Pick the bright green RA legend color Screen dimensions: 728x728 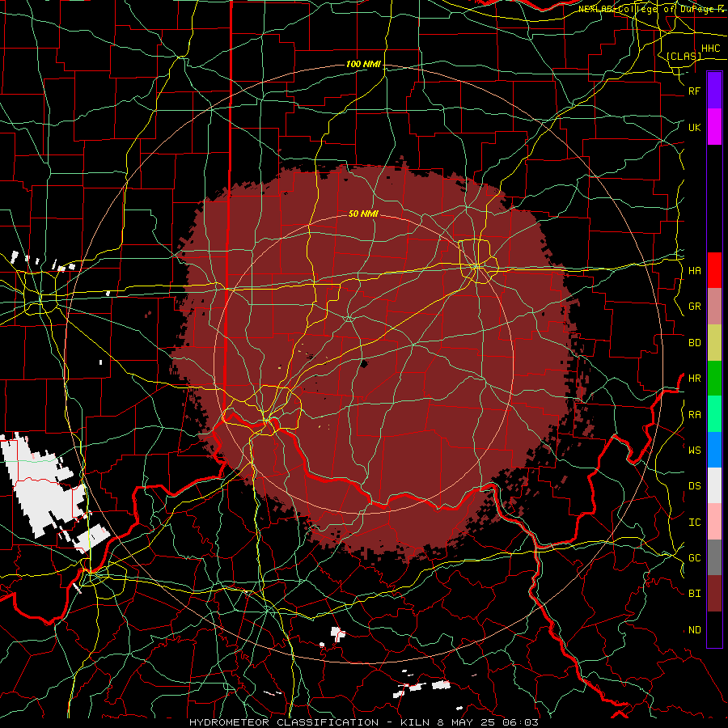pos(714,414)
